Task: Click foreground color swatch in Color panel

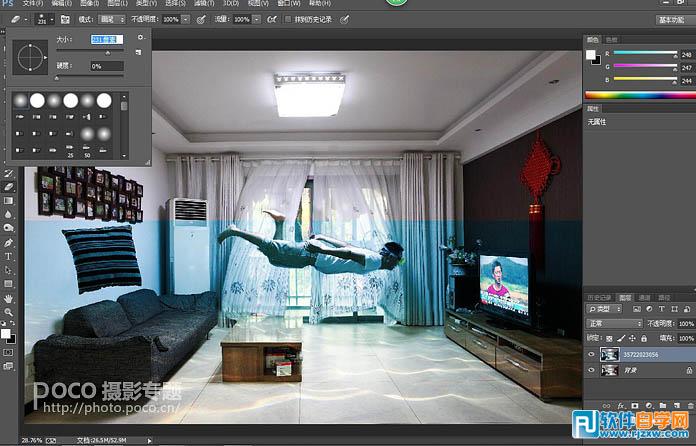Action: pyautogui.click(x=590, y=55)
